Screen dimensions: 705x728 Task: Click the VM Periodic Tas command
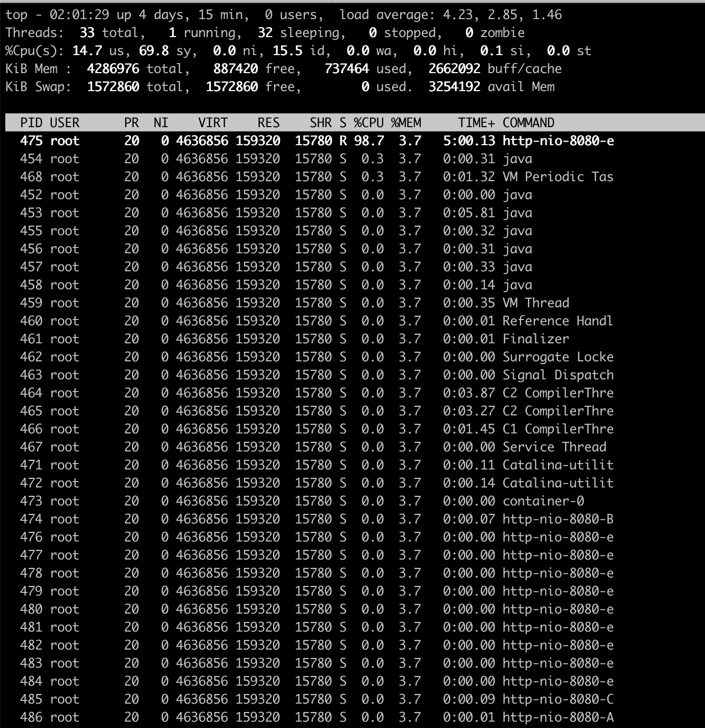coord(558,177)
